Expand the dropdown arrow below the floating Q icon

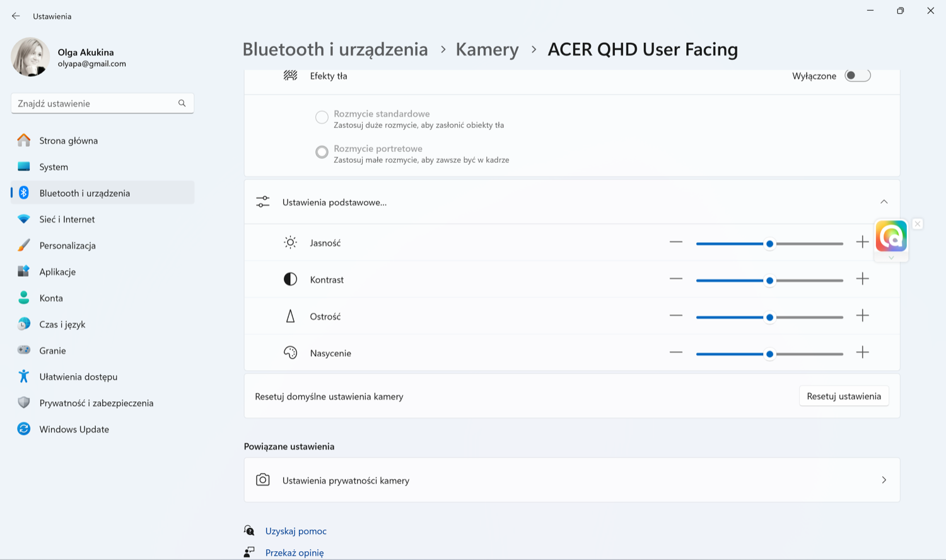pyautogui.click(x=891, y=257)
